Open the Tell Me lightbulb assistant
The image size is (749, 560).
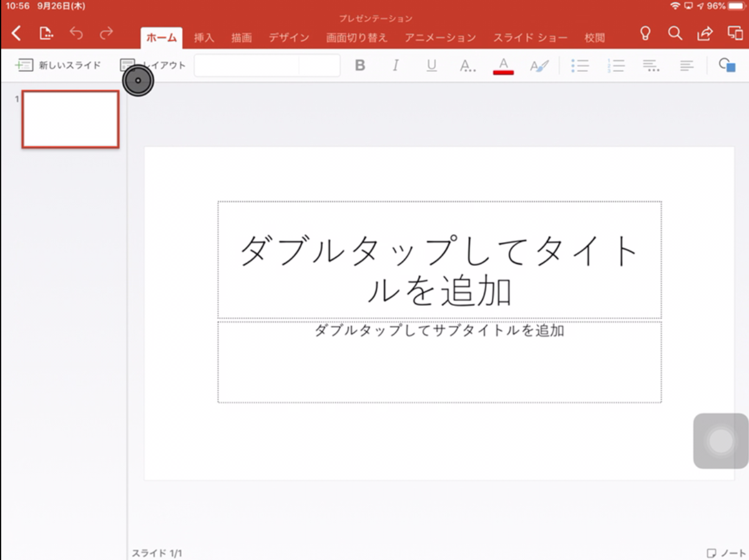646,34
